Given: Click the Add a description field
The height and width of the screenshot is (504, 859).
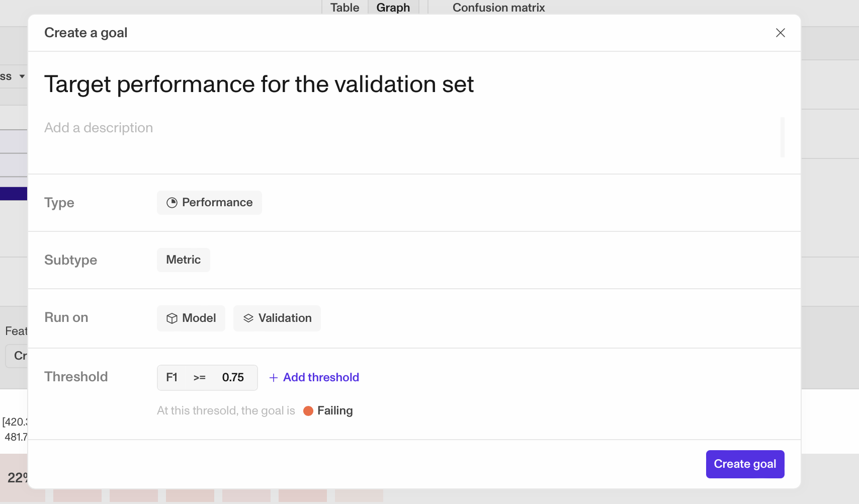Looking at the screenshot, I should [x=411, y=137].
